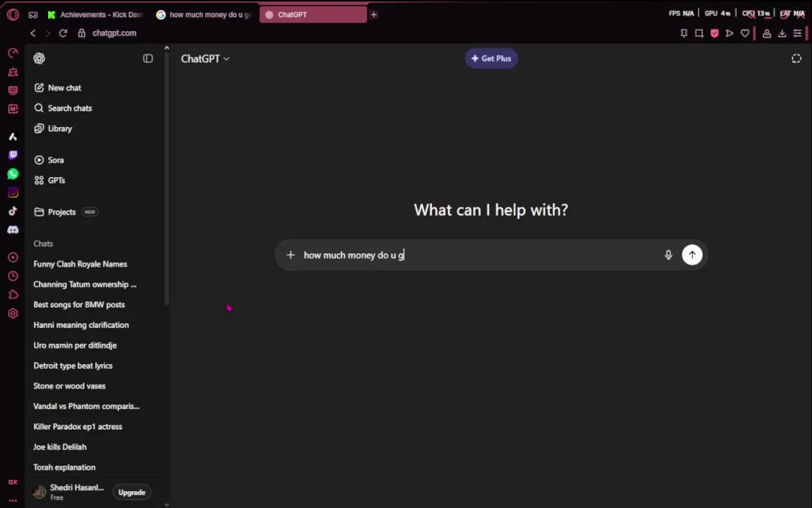Toggle the ad blocker shield icon
Image resolution: width=812 pixels, height=508 pixels.
(715, 33)
